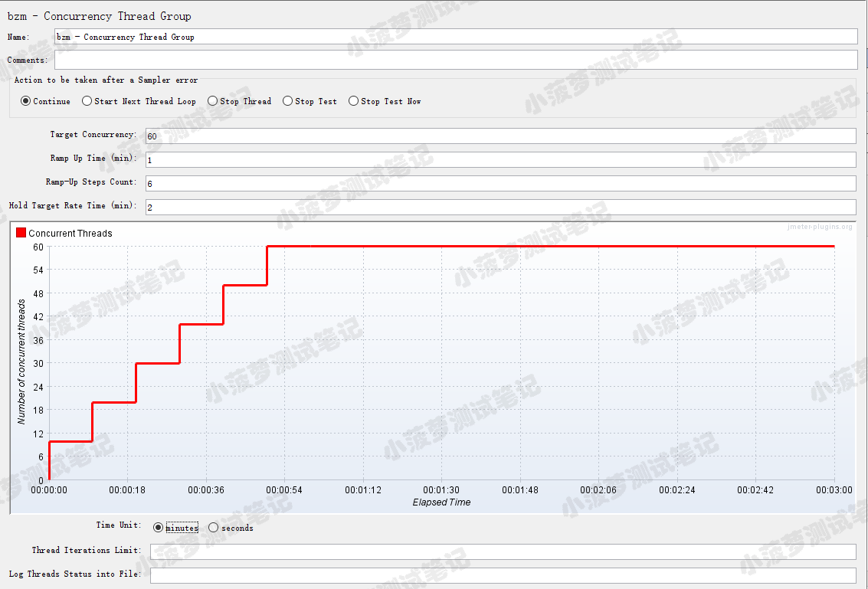Focus the Ramp Up Time field
The height and width of the screenshot is (589, 868).
500,160
